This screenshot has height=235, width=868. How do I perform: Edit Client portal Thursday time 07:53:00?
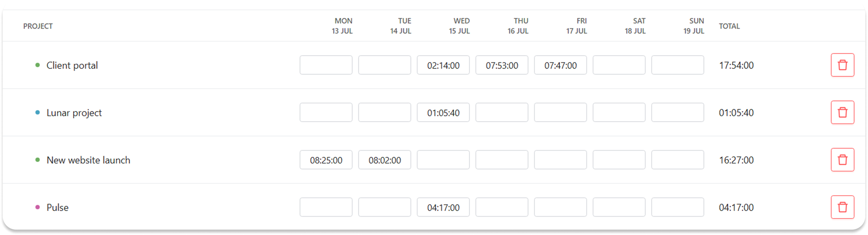(502, 65)
